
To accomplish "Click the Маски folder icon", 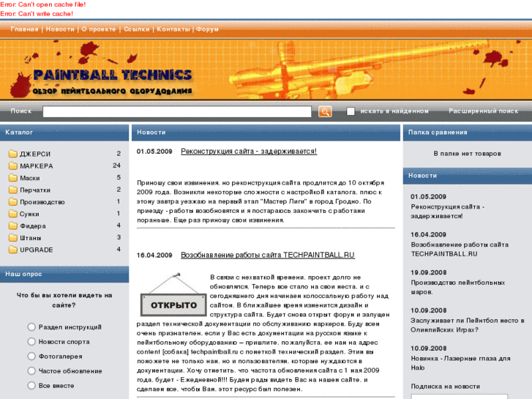I will pyautogui.click(x=13, y=178).
